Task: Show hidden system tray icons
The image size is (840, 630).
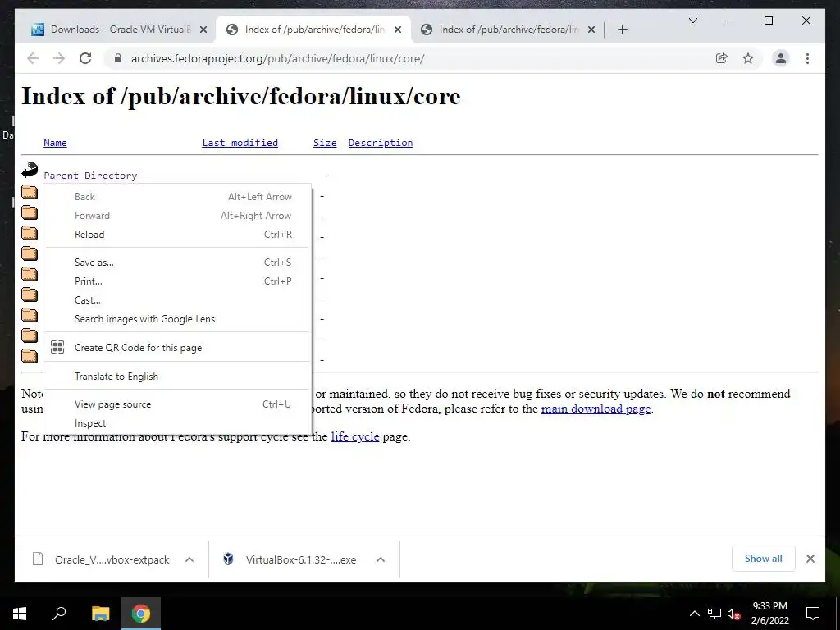Action: tap(694, 614)
